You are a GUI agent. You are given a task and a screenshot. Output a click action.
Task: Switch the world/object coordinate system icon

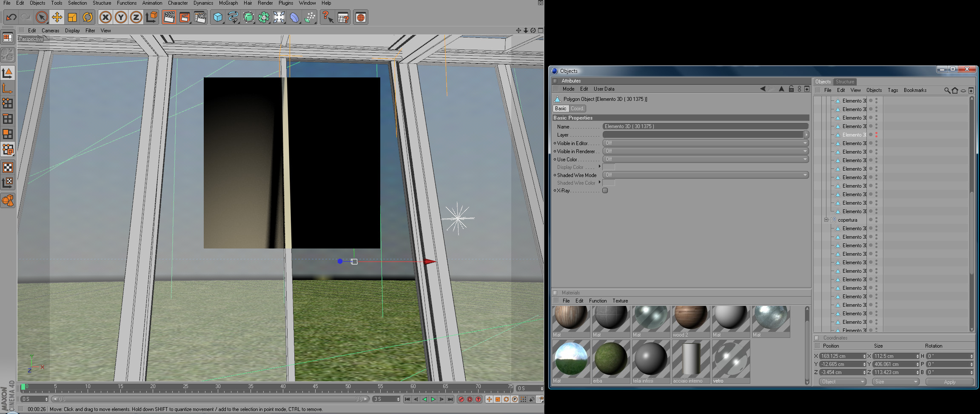[151, 17]
